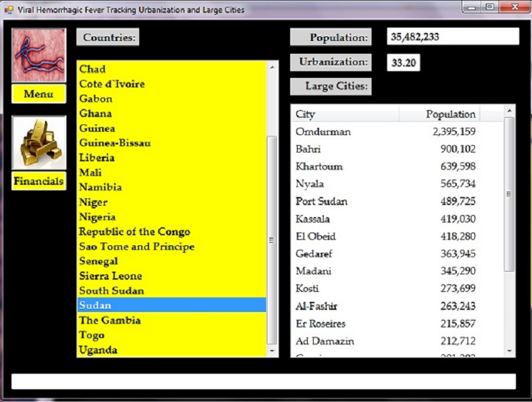Click the empty status text box at bottom
Viewport: 532px width, 402px height.
(263, 382)
